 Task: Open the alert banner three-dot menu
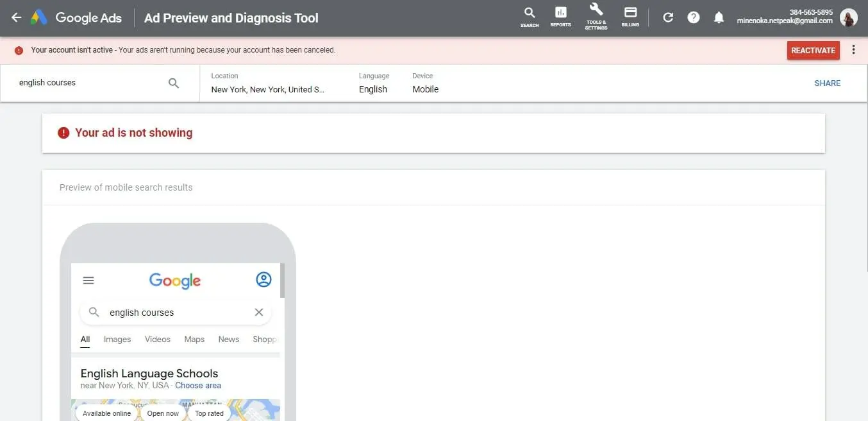pos(853,49)
